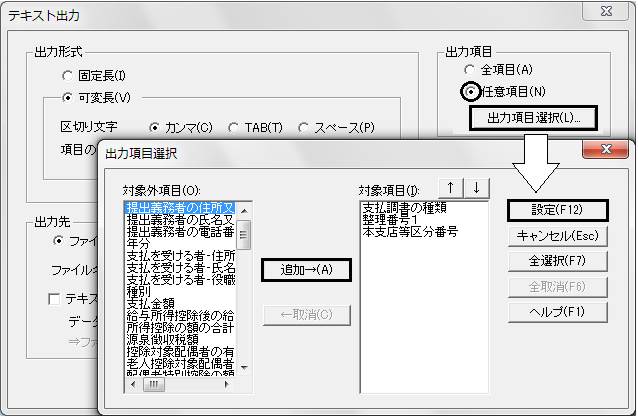Image resolution: width=638 pixels, height=417 pixels.
Task: Select 支払金額 in excluded items list
Action: [151, 303]
